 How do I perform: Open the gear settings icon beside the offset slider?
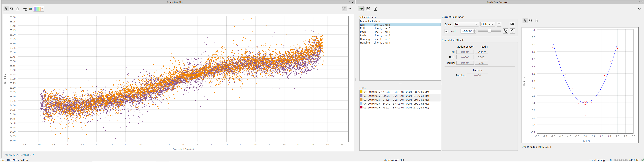pos(505,31)
